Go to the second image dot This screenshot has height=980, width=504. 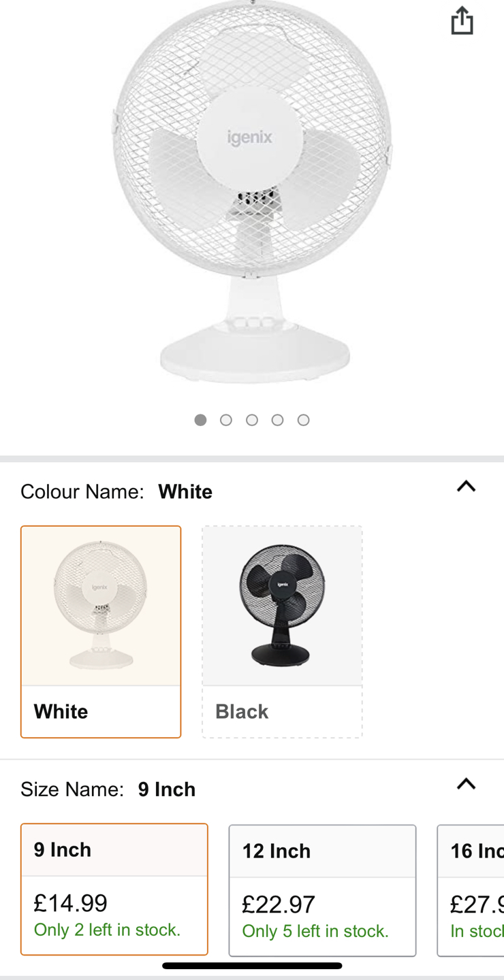tap(226, 420)
